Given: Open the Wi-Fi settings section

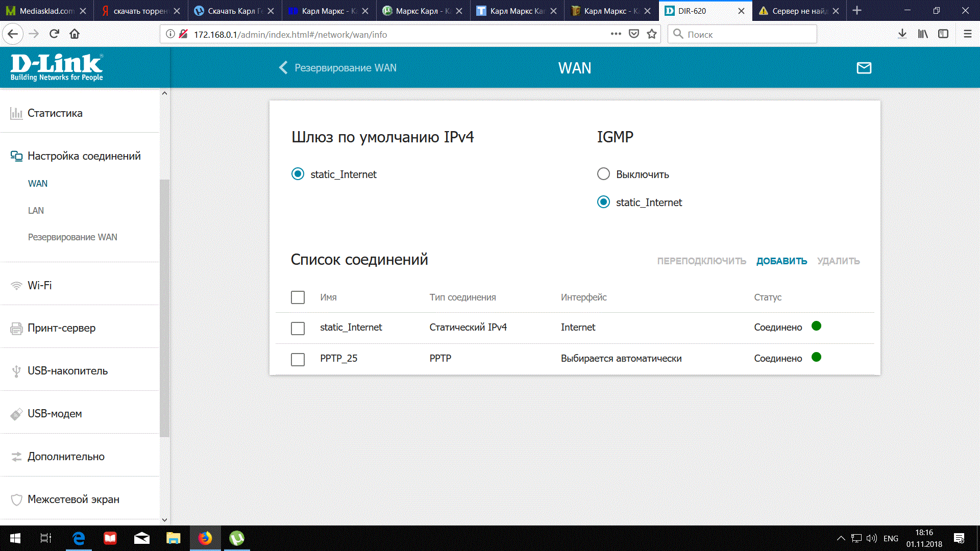Looking at the screenshot, I should 39,286.
